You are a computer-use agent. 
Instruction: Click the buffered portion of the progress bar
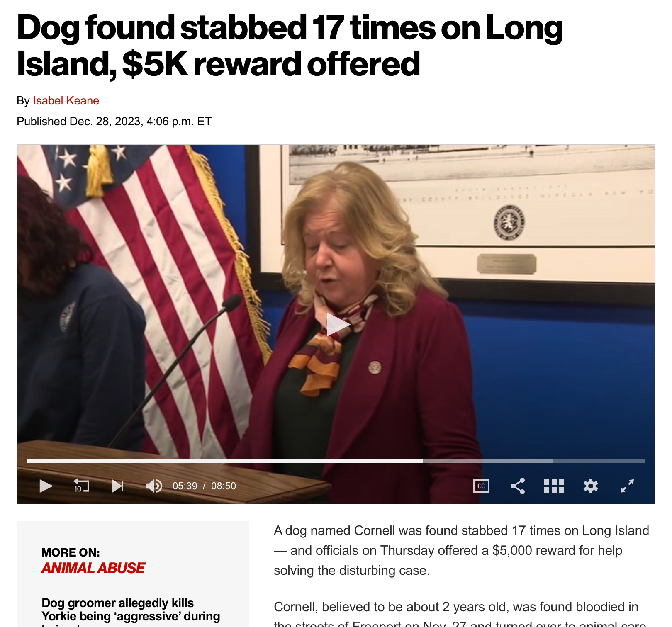pos(488,461)
